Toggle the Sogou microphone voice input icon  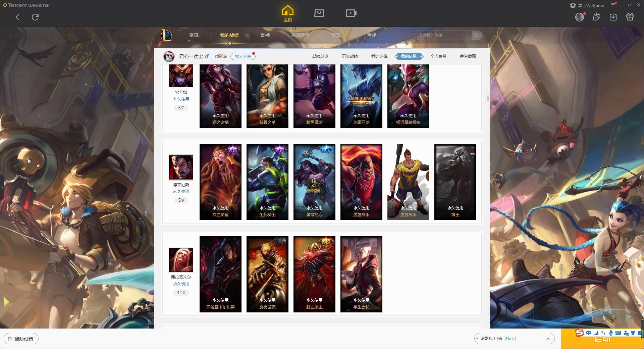pyautogui.click(x=611, y=333)
